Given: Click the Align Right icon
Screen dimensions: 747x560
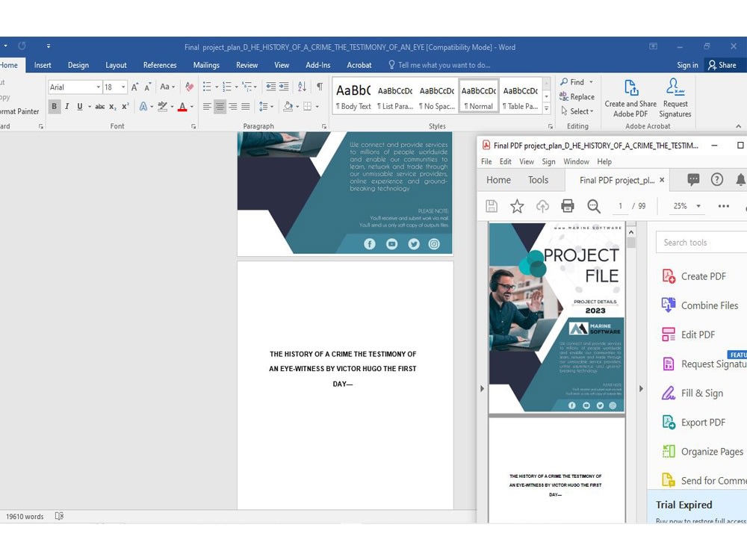Looking at the screenshot, I should tap(232, 107).
